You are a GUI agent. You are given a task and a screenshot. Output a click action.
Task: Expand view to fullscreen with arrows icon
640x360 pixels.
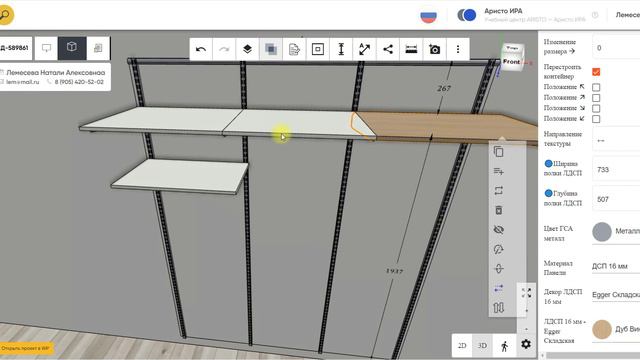(x=526, y=293)
